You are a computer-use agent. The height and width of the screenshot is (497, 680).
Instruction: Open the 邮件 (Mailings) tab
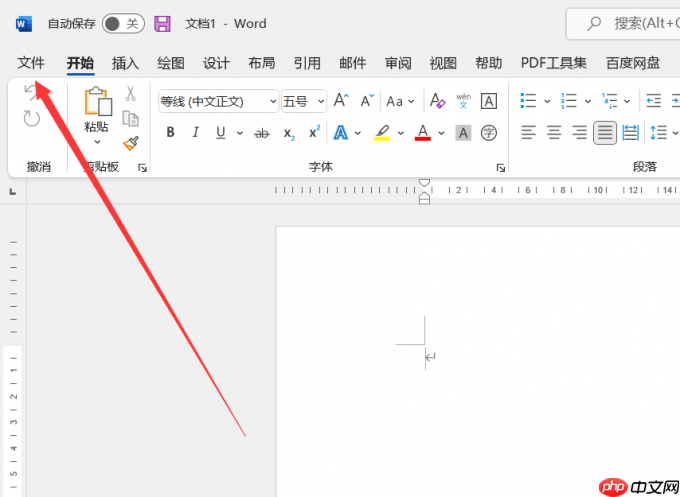pyautogui.click(x=353, y=63)
